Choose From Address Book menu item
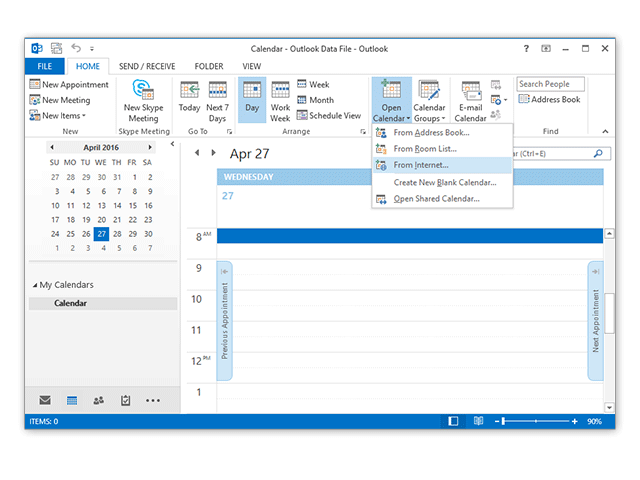Image resolution: width=640 pixels, height=480 pixels. (x=442, y=133)
